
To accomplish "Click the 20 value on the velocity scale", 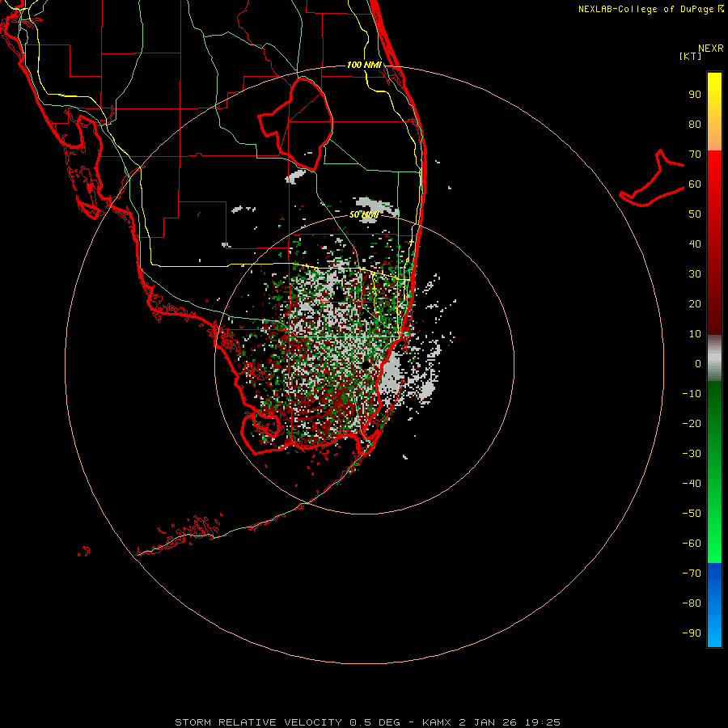I will 695,303.
